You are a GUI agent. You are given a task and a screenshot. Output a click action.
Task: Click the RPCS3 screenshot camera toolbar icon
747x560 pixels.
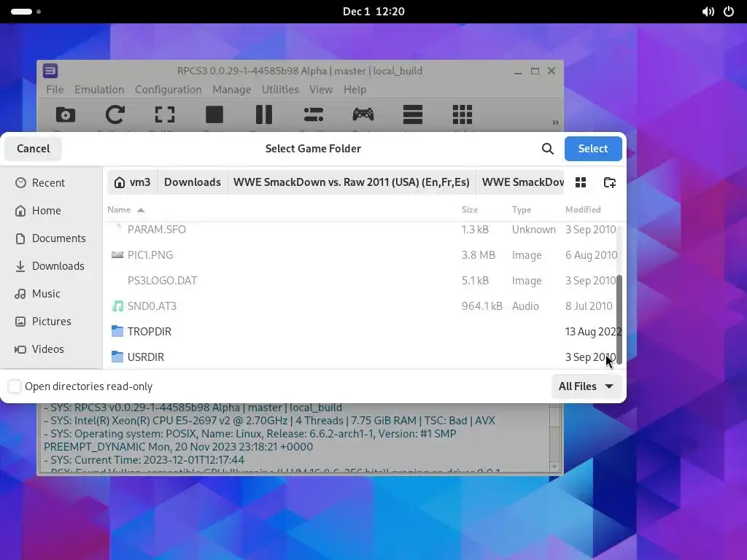(x=66, y=114)
